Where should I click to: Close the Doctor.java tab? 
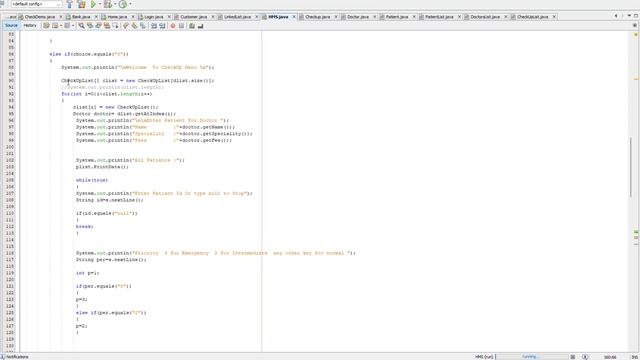point(374,17)
